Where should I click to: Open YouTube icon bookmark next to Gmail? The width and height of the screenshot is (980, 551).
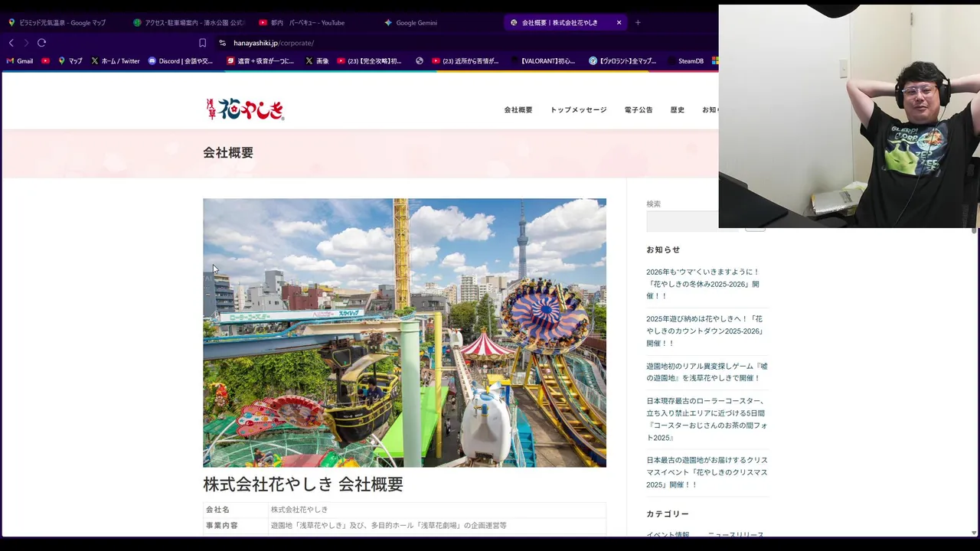[x=45, y=60]
